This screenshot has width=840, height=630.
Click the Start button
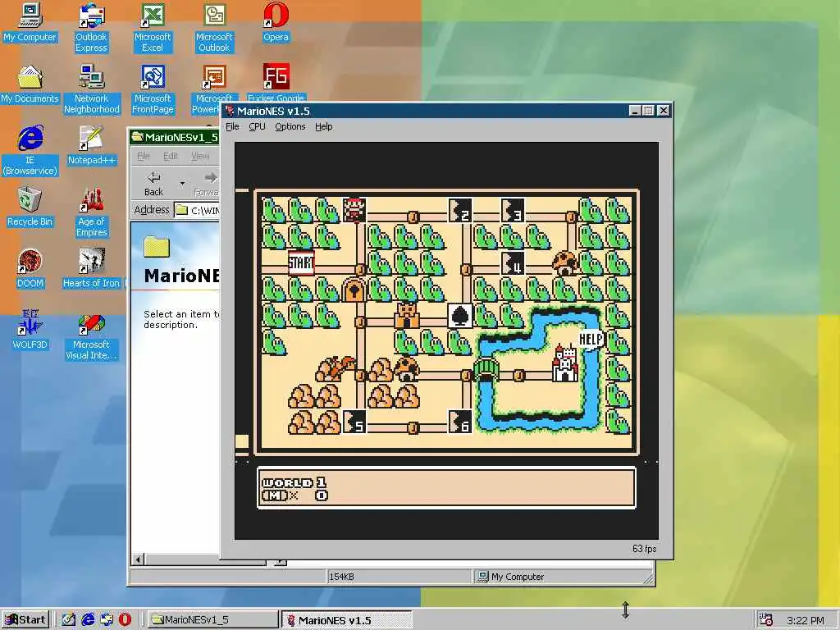25,619
